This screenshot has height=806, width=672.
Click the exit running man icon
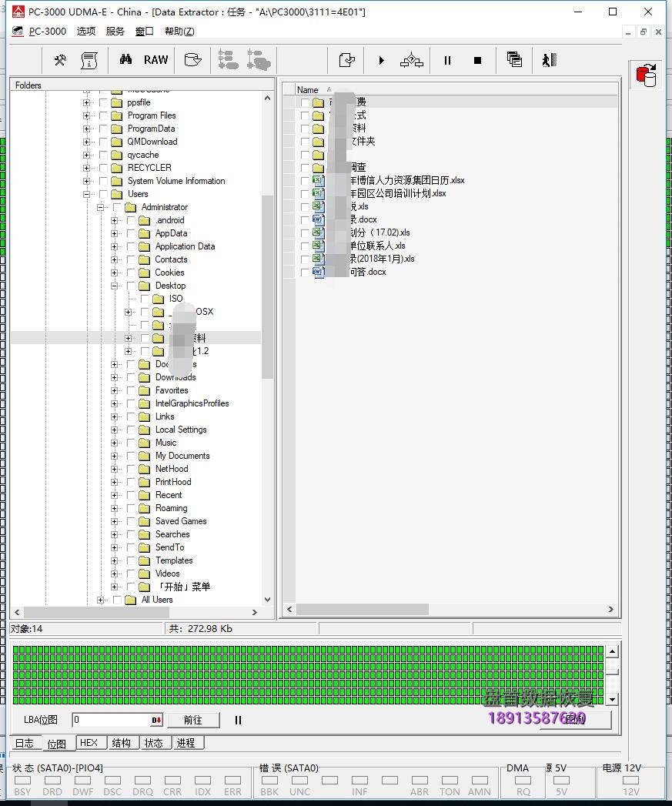coord(549,60)
